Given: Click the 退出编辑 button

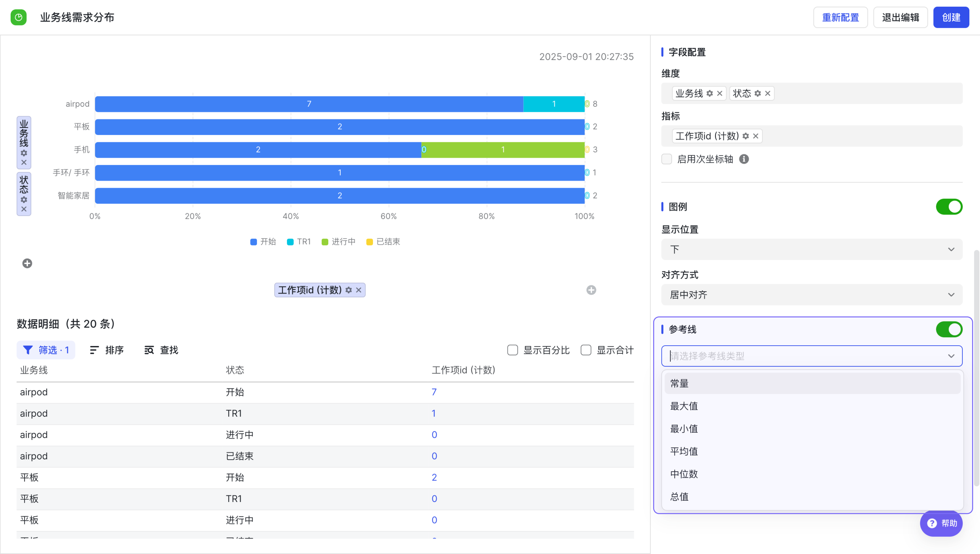Looking at the screenshot, I should click(x=900, y=17).
